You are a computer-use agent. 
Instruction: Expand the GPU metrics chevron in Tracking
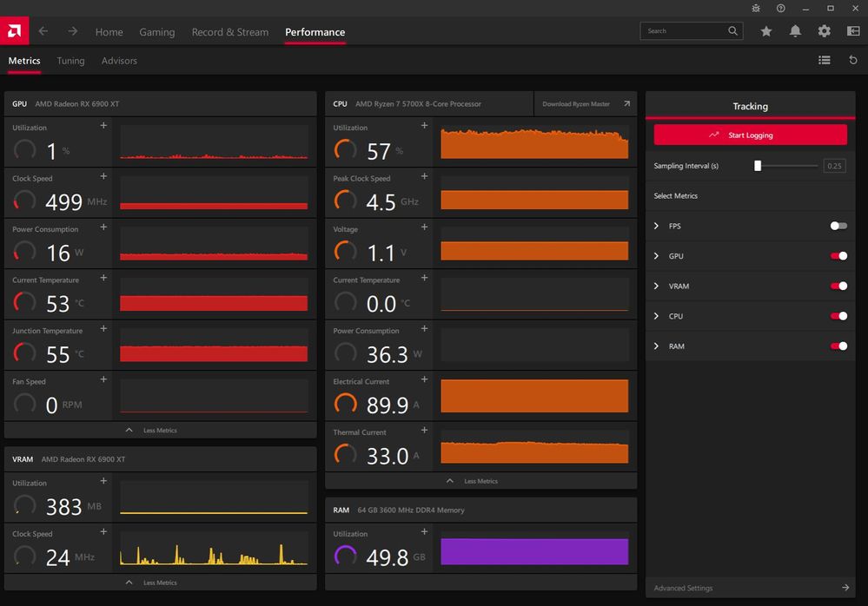[657, 256]
